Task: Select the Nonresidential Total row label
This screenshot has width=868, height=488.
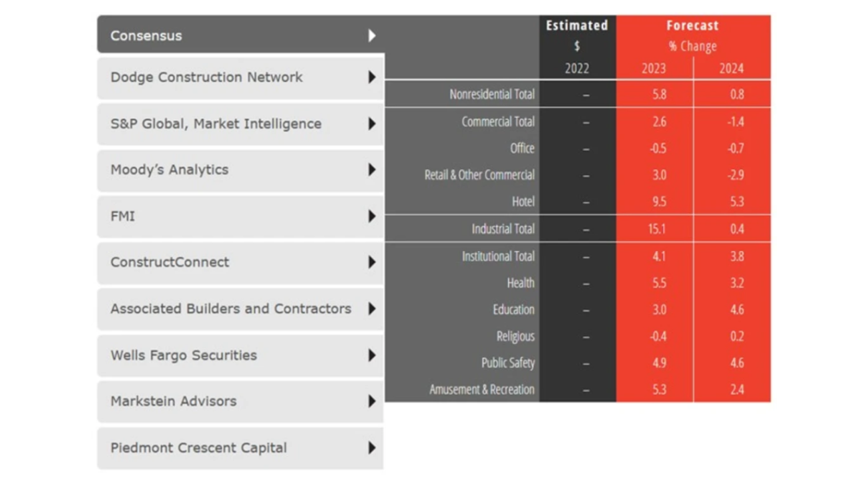Action: 491,94
